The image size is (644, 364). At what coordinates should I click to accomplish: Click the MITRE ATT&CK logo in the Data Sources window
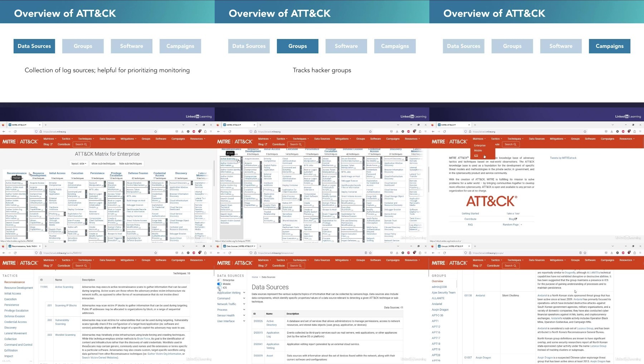click(235, 263)
